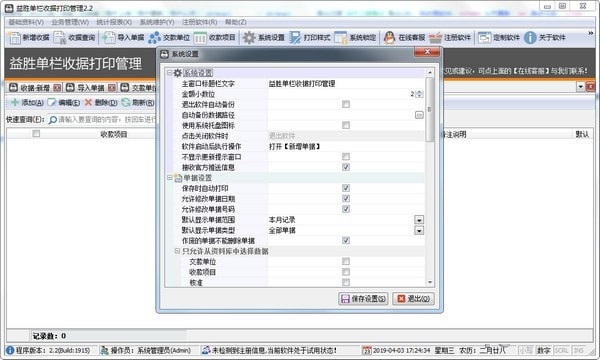600x360 pixels.
Task: Collapse the 单据设置 tree group
Action: click(170, 178)
